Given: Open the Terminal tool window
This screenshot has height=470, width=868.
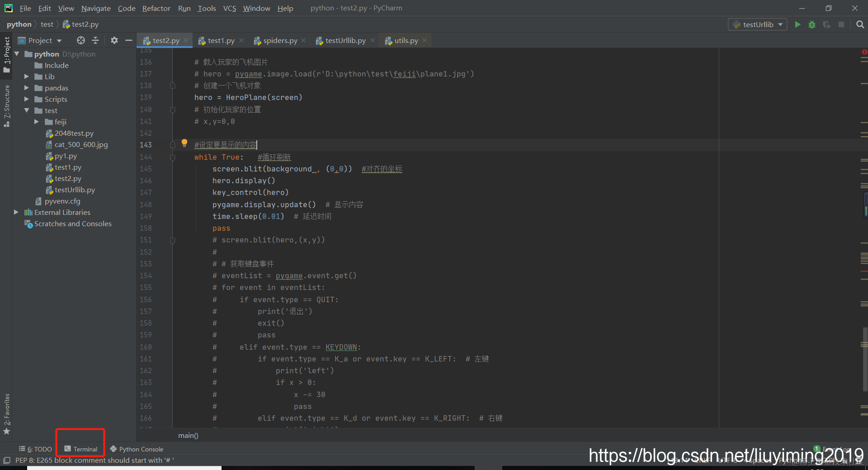Looking at the screenshot, I should pyautogui.click(x=80, y=449).
